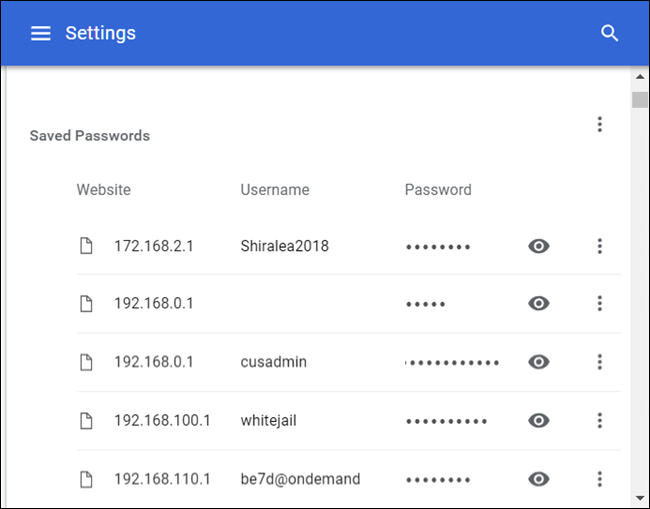
Task: Click the page icon beside 172.168.2.1
Action: 87,246
